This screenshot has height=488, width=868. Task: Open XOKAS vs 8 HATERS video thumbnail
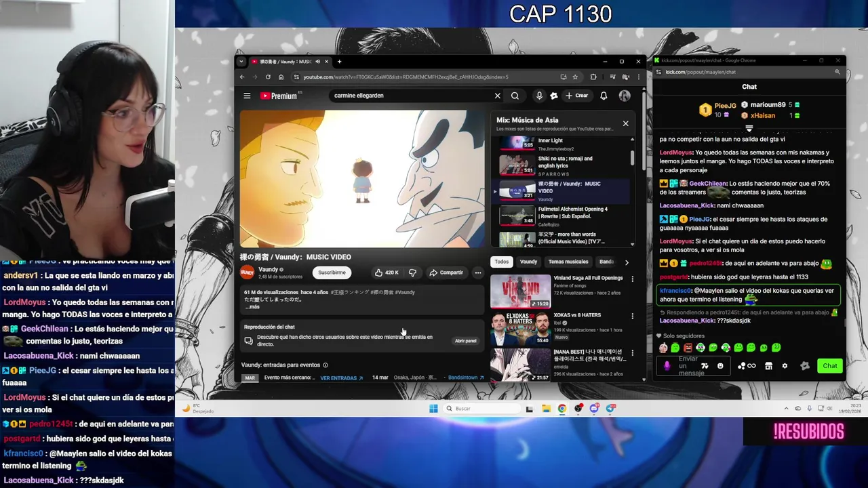[x=520, y=328]
